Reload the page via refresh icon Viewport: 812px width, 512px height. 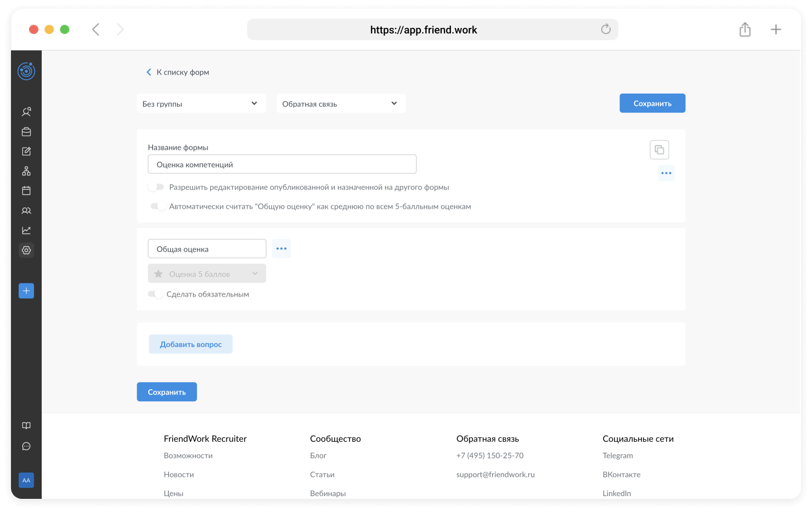pos(606,29)
